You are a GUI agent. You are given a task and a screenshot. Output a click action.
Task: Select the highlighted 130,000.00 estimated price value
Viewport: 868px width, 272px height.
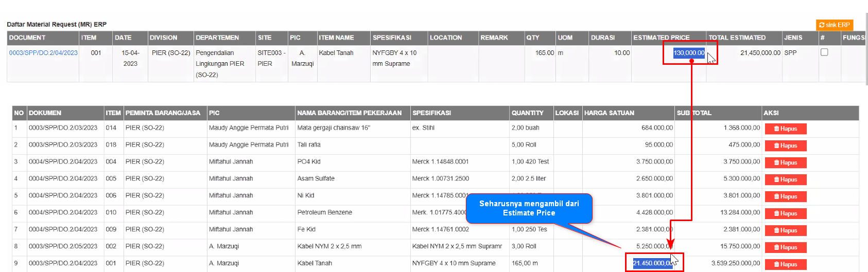pos(689,53)
